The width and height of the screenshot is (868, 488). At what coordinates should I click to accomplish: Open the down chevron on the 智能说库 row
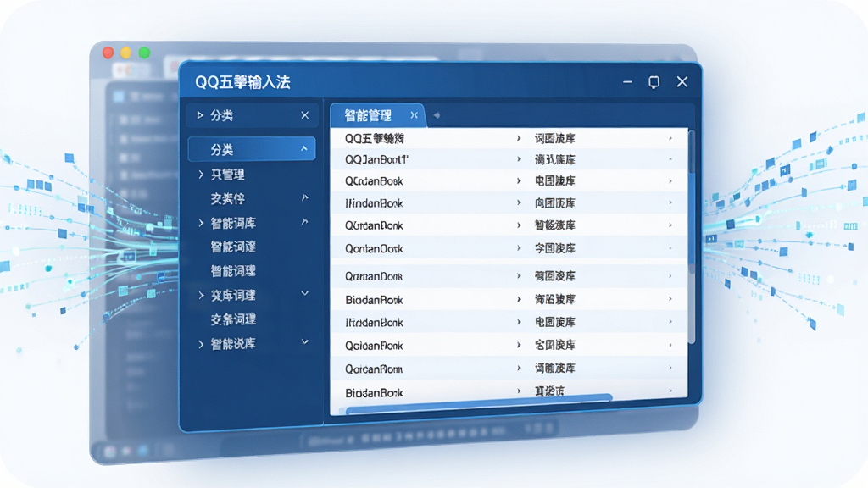click(x=304, y=342)
